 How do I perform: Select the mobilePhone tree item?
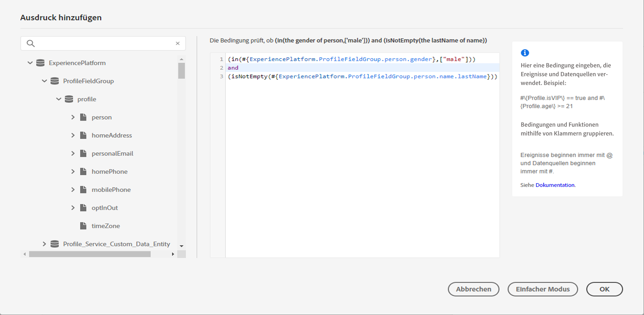111,190
